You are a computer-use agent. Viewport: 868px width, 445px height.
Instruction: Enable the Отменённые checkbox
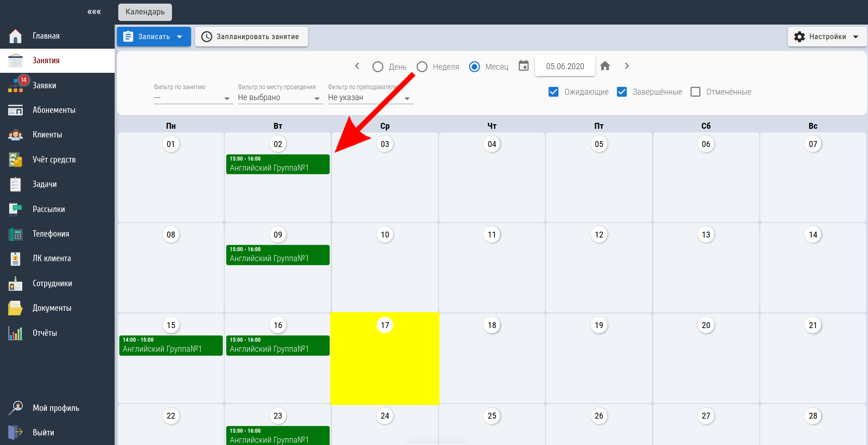coord(696,92)
